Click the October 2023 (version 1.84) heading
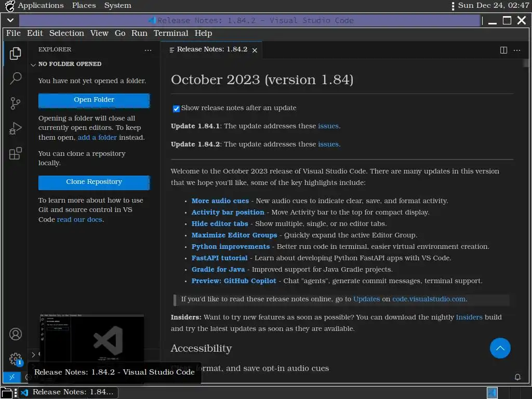Image resolution: width=532 pixels, height=399 pixels. pos(262,80)
